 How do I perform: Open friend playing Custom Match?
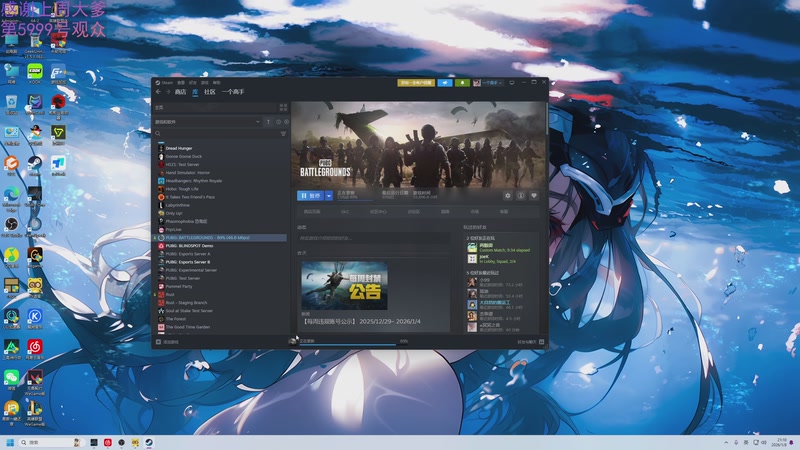[x=498, y=247]
